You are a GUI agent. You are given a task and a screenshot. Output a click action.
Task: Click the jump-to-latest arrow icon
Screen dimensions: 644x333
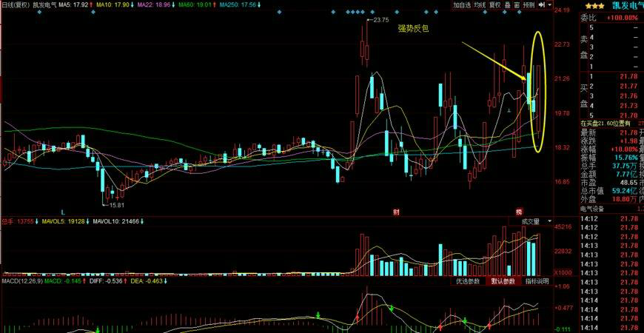point(541,5)
